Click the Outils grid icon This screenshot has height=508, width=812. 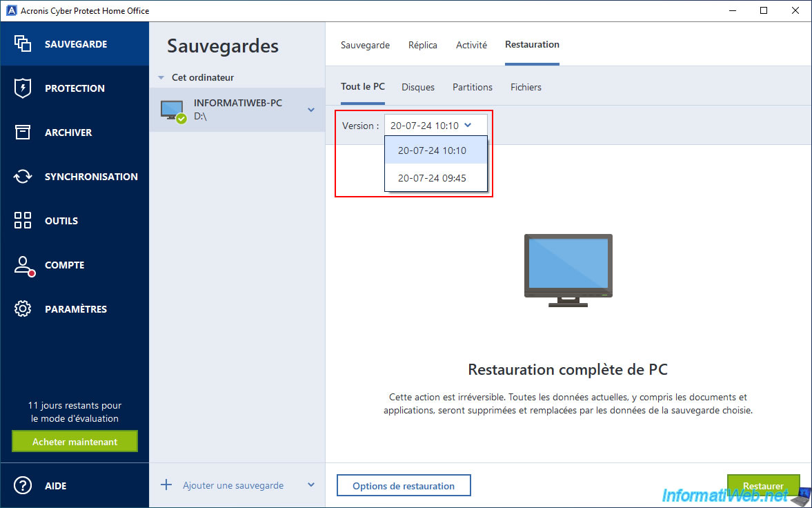pos(23,221)
